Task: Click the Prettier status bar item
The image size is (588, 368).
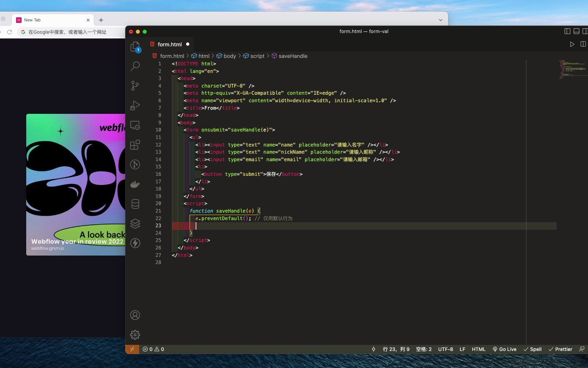Action: (560, 349)
